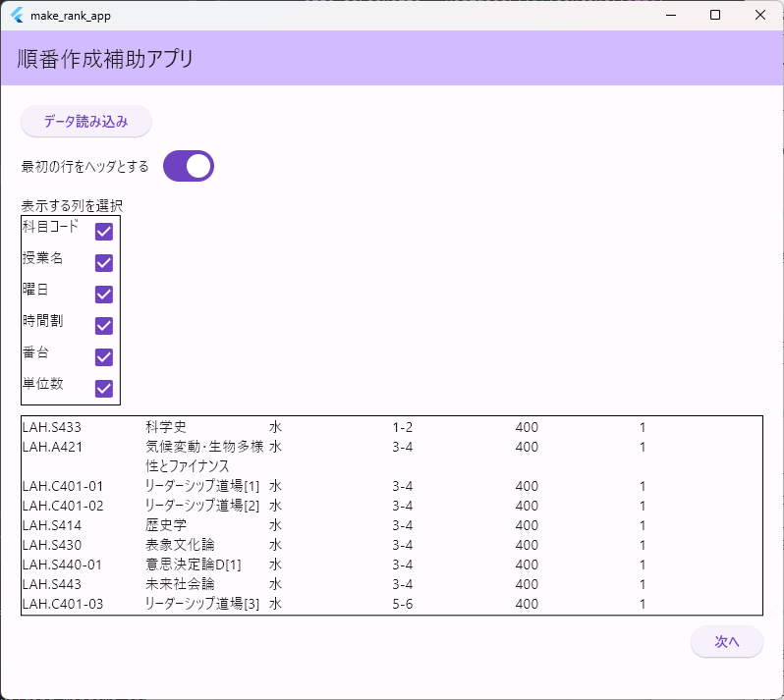Click the 5-6 time slot cell
The image size is (784, 700).
click(x=402, y=604)
